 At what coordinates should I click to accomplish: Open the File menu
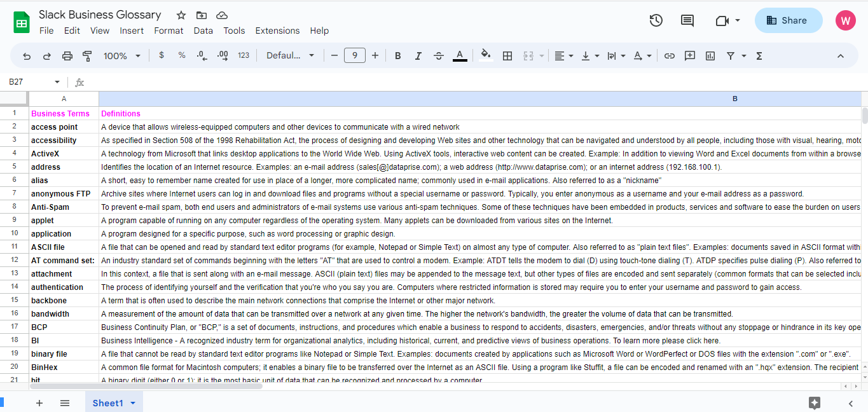[46, 31]
